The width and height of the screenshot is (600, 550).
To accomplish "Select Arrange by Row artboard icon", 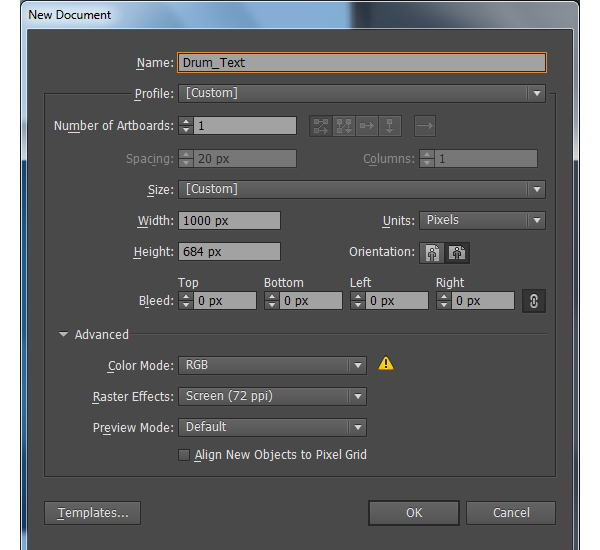I will point(367,126).
